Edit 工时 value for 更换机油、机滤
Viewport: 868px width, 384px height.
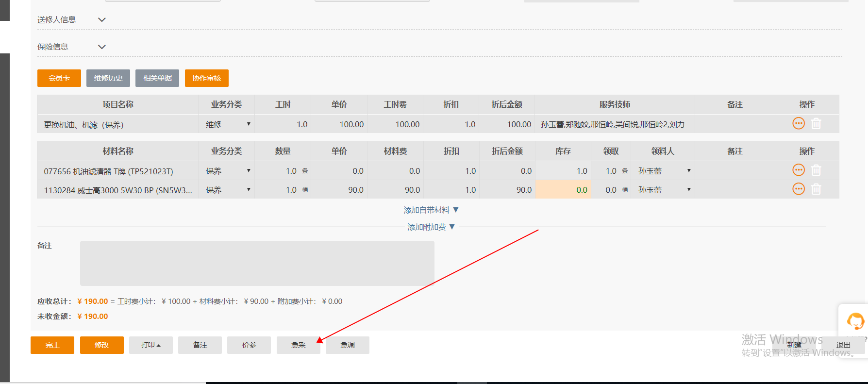[x=283, y=124]
